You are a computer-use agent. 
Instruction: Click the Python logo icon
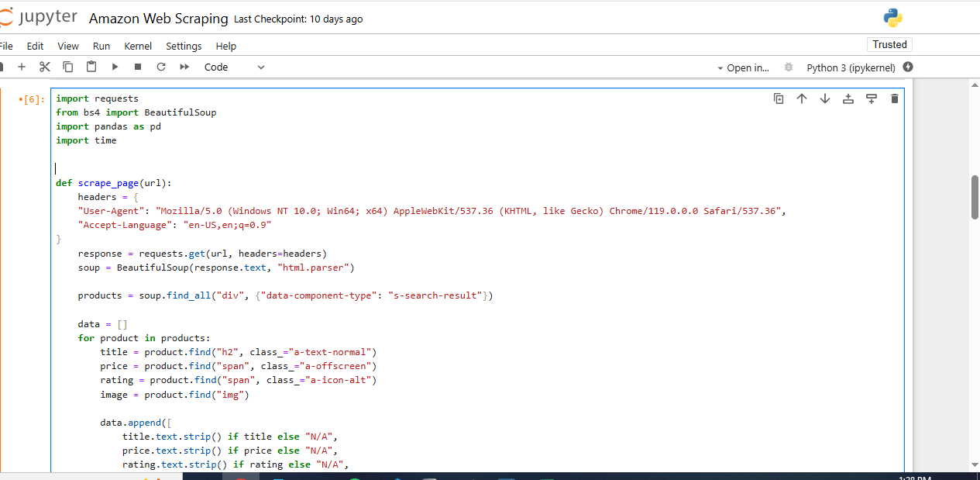[x=892, y=18]
